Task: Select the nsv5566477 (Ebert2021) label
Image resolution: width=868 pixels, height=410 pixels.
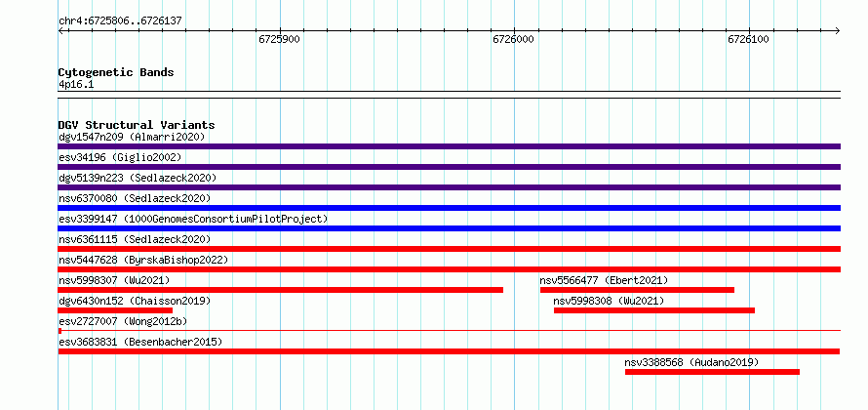Action: pos(604,280)
